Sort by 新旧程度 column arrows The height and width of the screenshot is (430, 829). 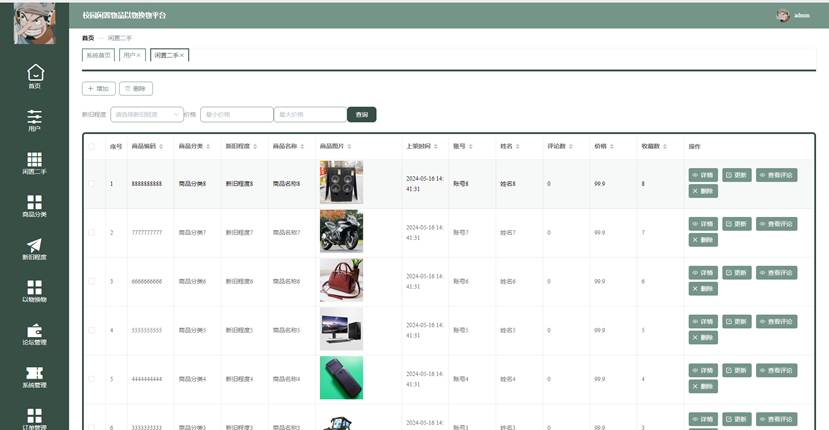point(255,147)
